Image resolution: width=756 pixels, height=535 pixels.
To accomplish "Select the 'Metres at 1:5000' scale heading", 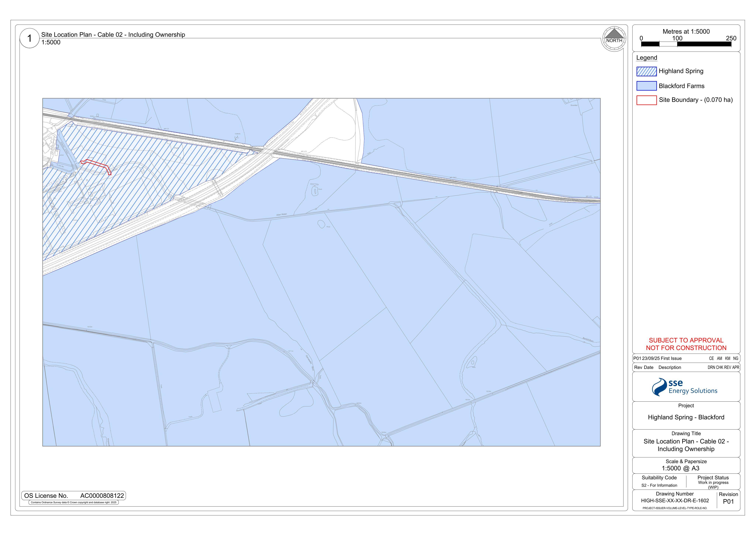I will click(x=686, y=32).
